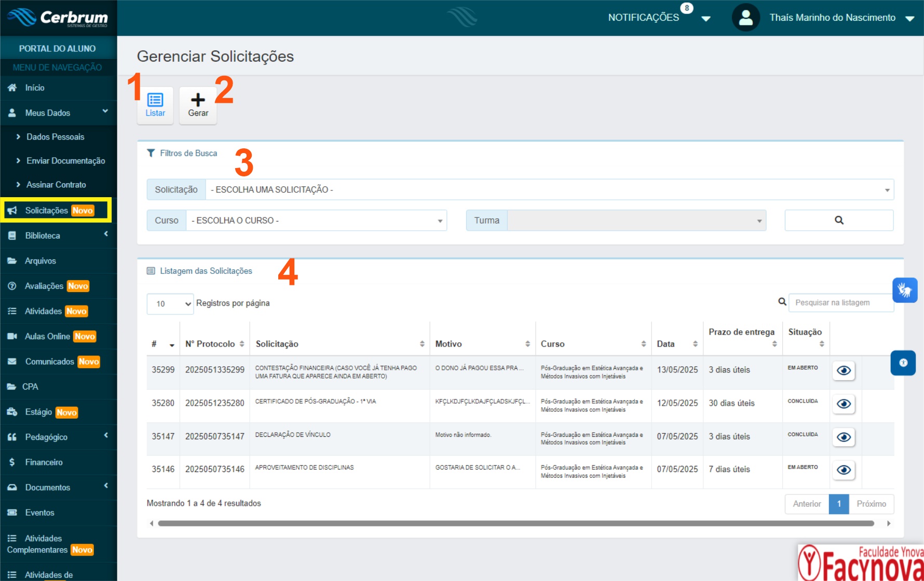Open Comunicados in the sidebar

tap(58, 362)
